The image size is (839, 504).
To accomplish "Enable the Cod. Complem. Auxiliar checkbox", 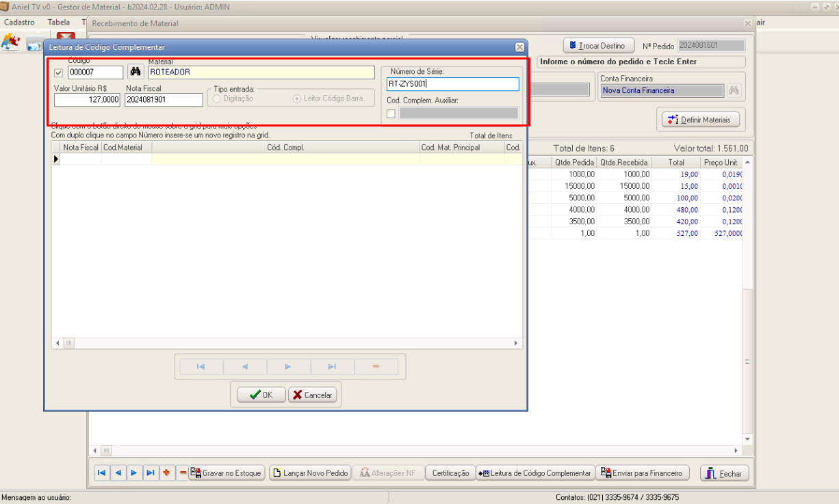I will (x=391, y=114).
